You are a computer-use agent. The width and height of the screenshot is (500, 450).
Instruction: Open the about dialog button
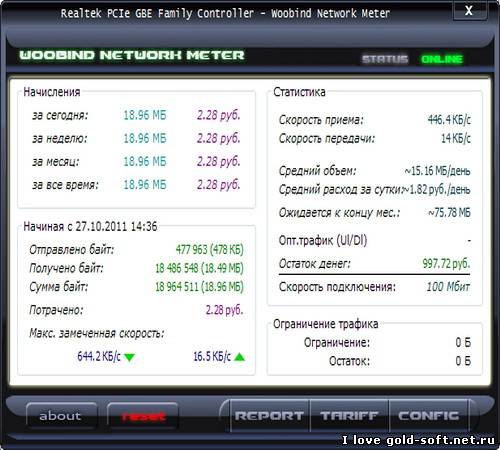point(61,416)
